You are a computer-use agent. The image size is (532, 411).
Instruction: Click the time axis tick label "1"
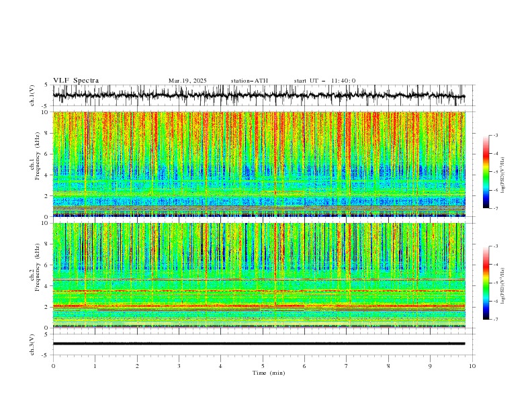pos(95,366)
